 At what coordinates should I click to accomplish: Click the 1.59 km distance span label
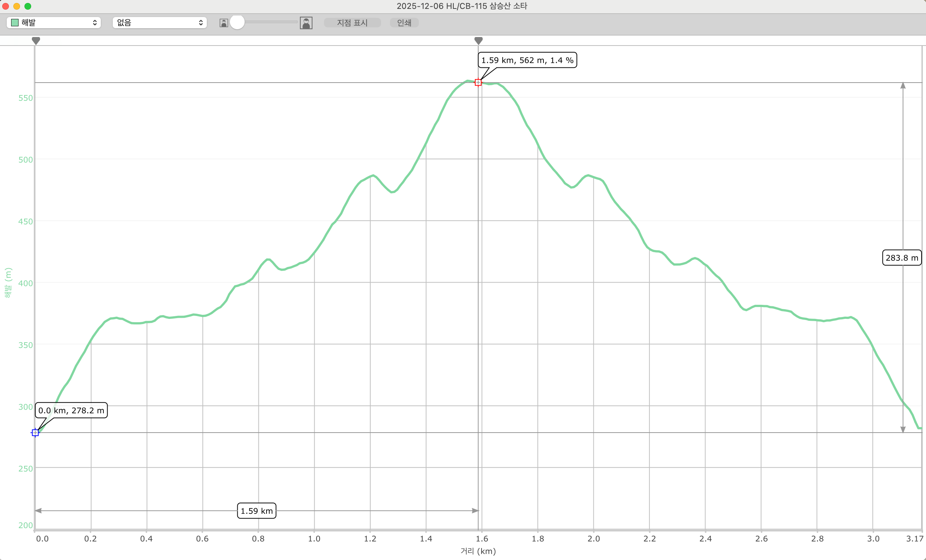[257, 511]
